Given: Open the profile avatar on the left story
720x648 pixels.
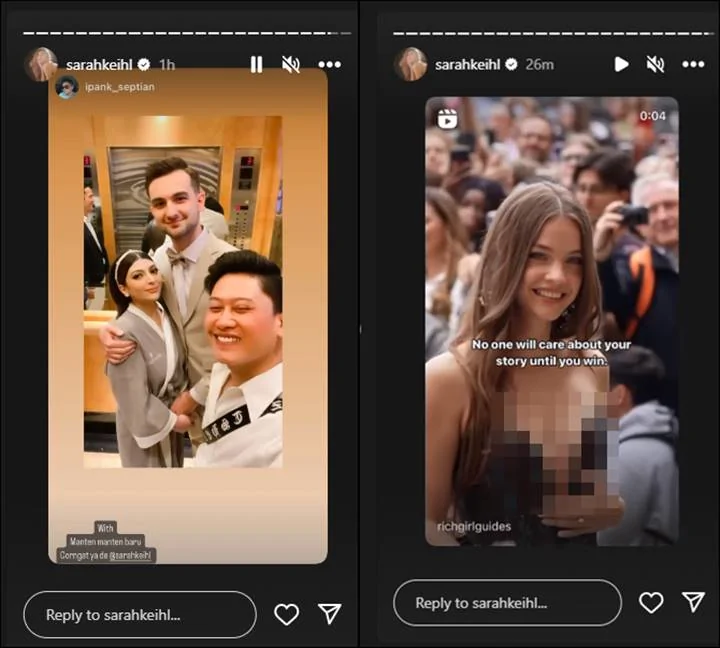Looking at the screenshot, I should click(41, 64).
